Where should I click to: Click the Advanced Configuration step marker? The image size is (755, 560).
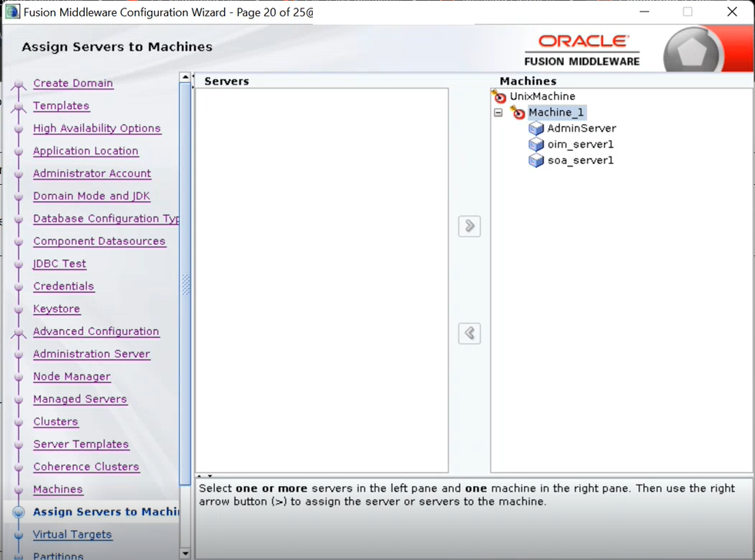[18, 332]
